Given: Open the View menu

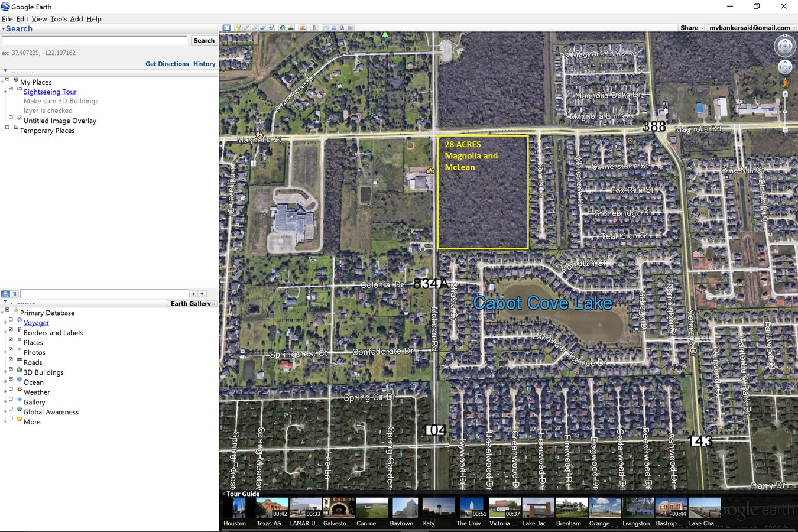Looking at the screenshot, I should coord(39,18).
